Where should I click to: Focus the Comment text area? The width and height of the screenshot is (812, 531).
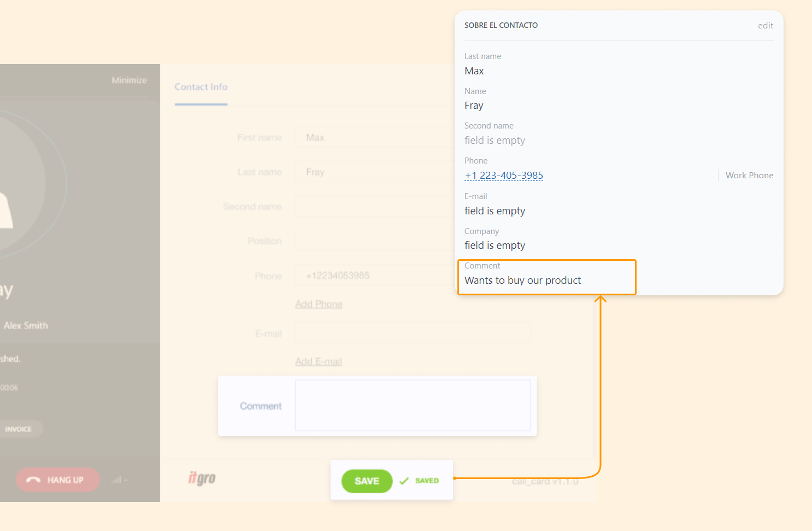(413, 405)
